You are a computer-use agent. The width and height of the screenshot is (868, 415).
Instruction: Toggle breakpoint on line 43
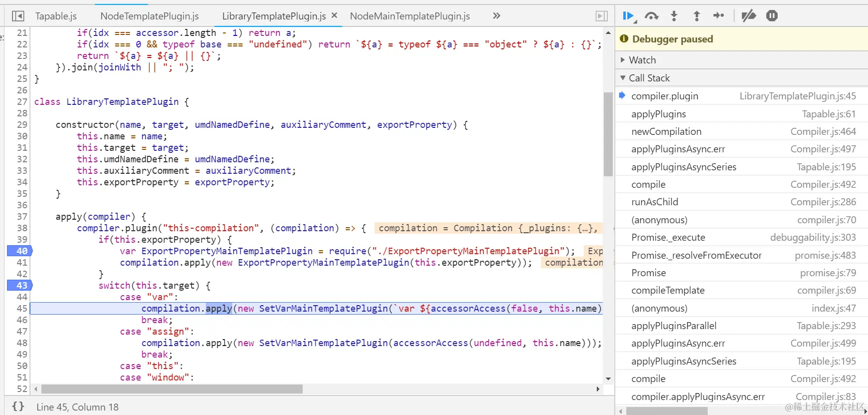[20, 285]
